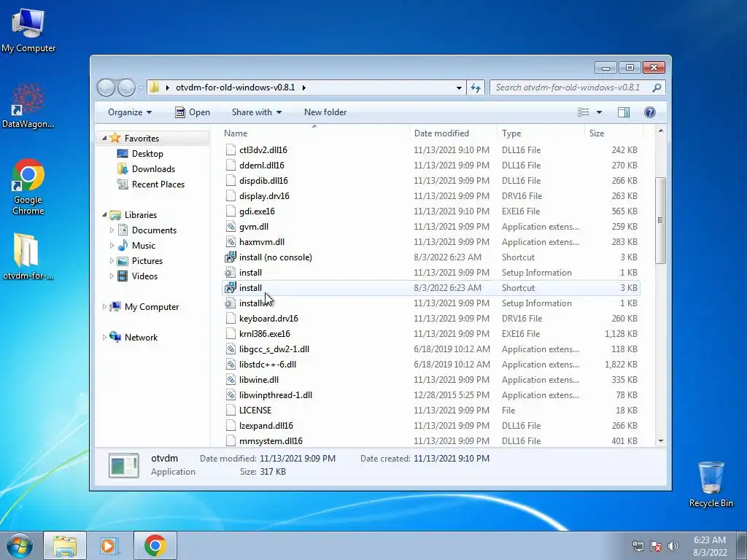Click the file list scrollbar down arrow

tap(660, 441)
